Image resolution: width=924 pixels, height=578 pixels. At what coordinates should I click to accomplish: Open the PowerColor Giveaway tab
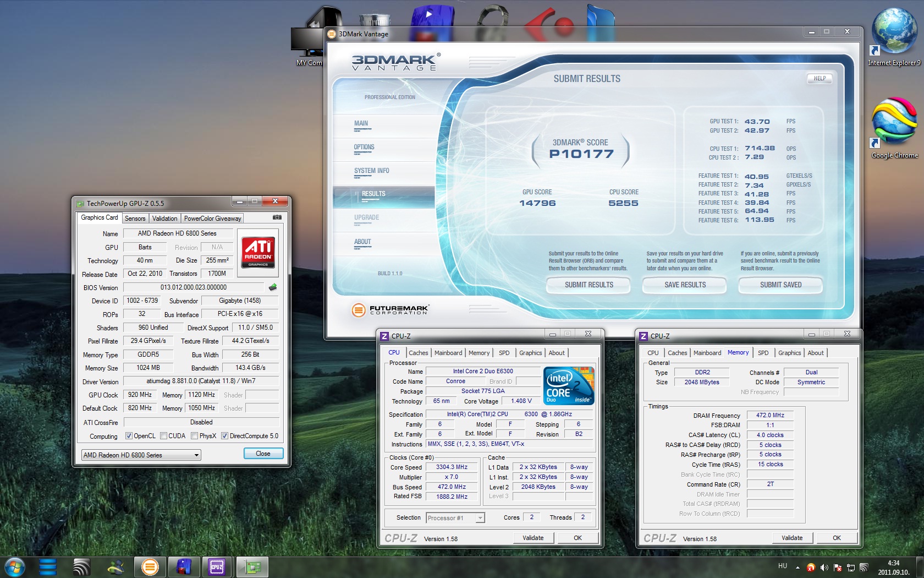click(212, 219)
